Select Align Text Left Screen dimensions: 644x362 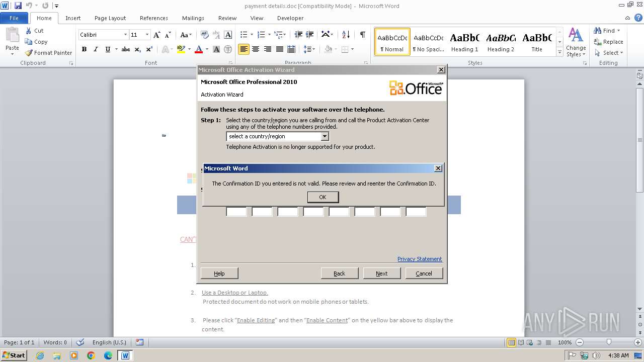click(244, 49)
